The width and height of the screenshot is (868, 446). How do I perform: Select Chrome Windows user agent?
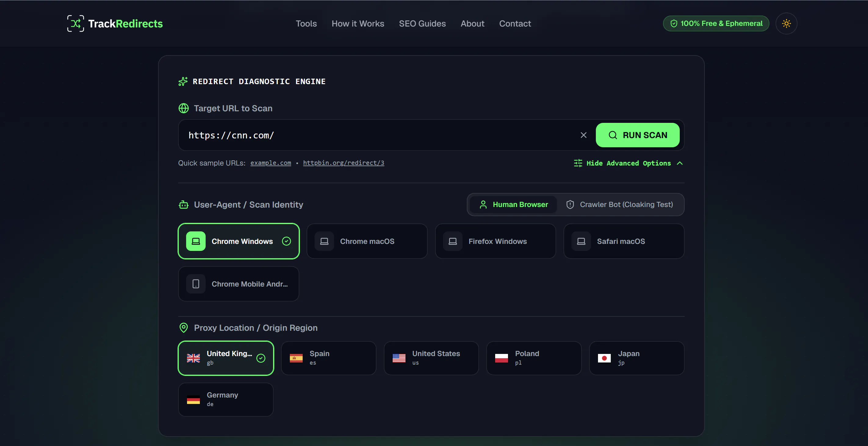pyautogui.click(x=239, y=241)
